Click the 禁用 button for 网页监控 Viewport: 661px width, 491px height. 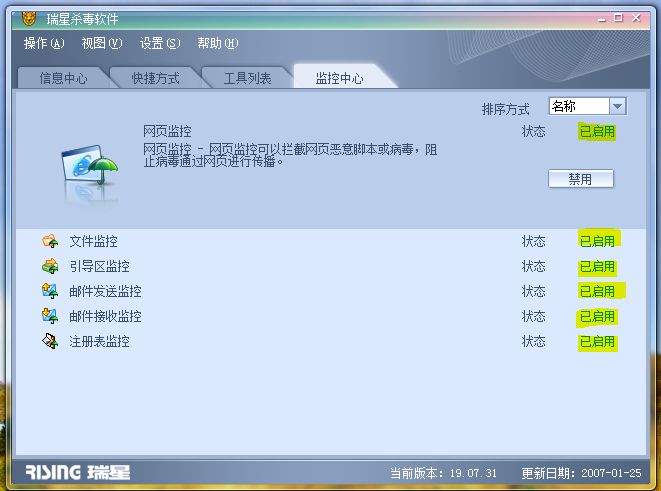[581, 179]
